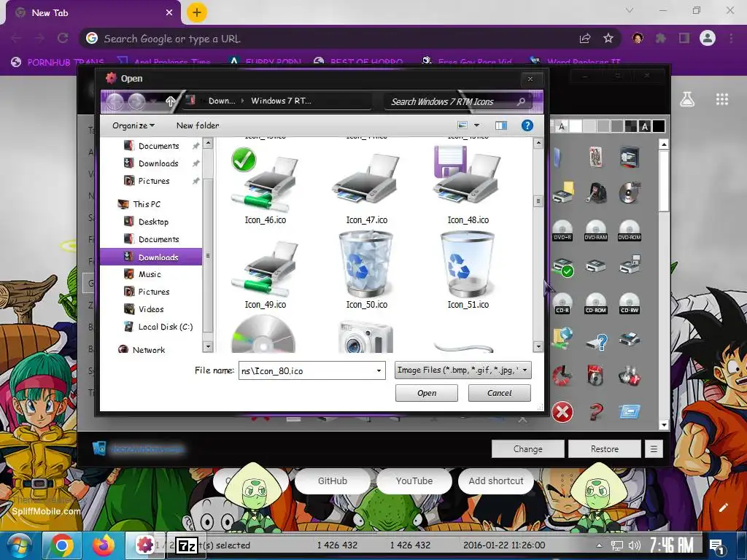Screen dimensions: 747x560
Task: Select the DVD-RAM disc icon
Action: (x=595, y=230)
